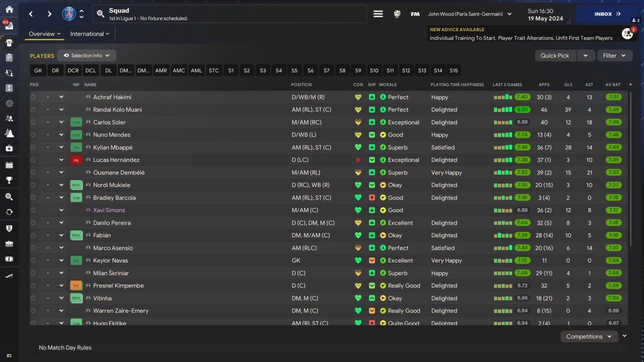The image size is (644, 362).
Task: Open the Transfers arrows icon in the sidebar
Action: pyautogui.click(x=9, y=212)
